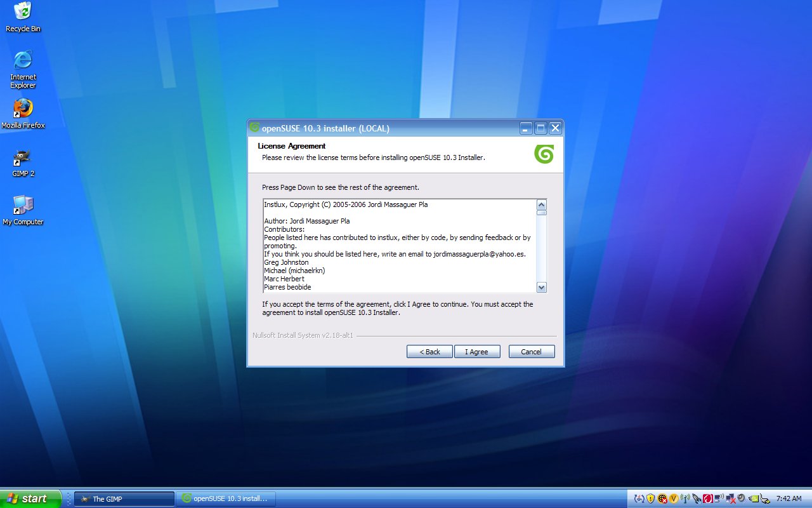Open the NVIDIA settings tray icon
The width and height of the screenshot is (812, 508).
(x=754, y=498)
